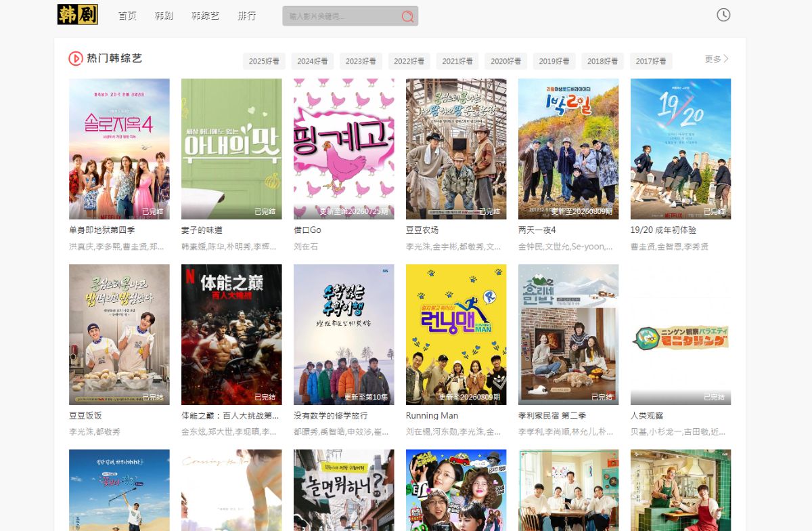Click cast line starting 贝基,小杉龙一
Viewport: 812px width, 531px height.
pyautogui.click(x=678, y=431)
